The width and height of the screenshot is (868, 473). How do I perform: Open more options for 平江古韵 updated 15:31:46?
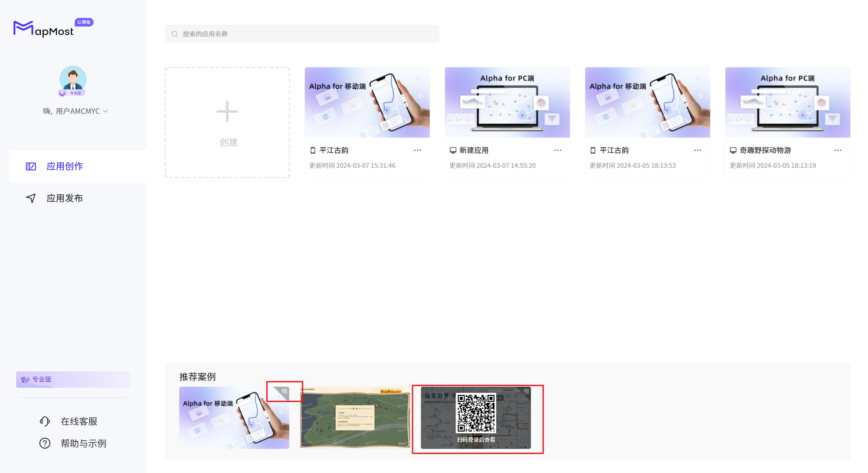(417, 150)
